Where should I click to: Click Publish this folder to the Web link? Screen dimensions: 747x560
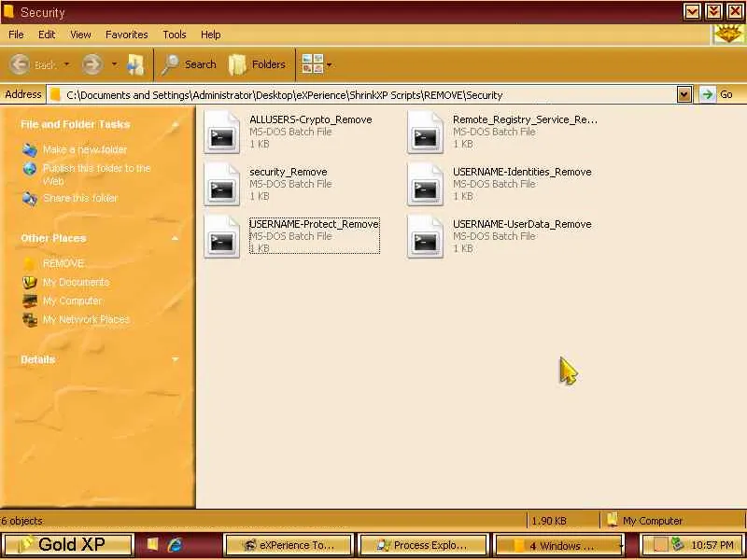(x=96, y=175)
